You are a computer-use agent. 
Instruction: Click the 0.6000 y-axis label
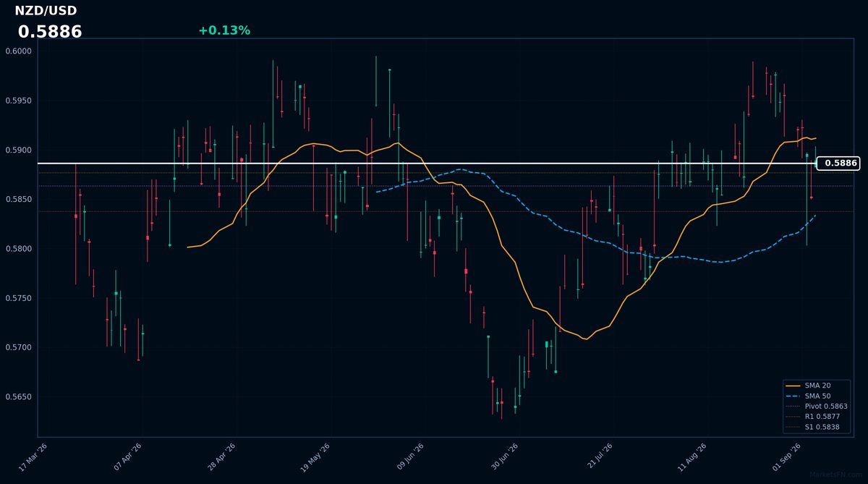click(19, 51)
